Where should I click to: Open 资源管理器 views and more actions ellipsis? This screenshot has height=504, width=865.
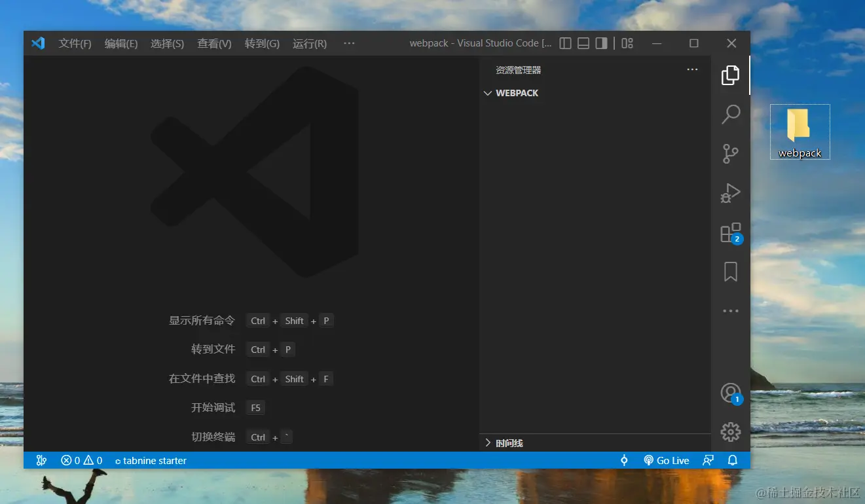click(692, 69)
